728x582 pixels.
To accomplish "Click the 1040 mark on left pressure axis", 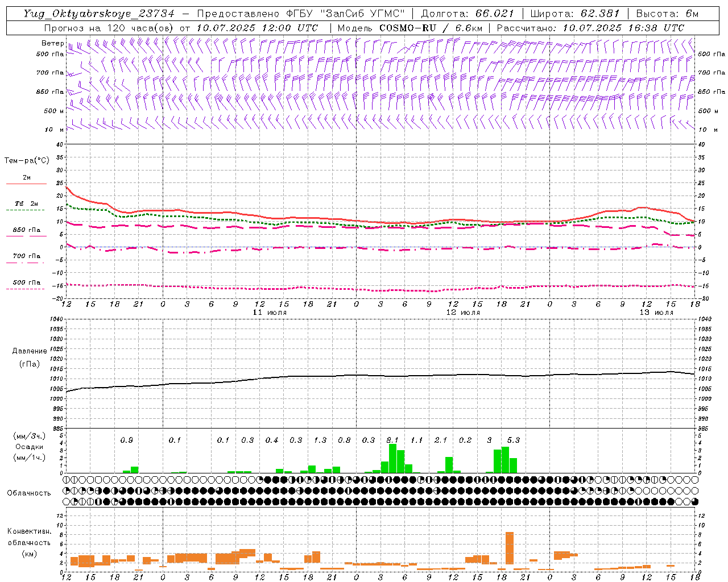I will pyautogui.click(x=57, y=319).
